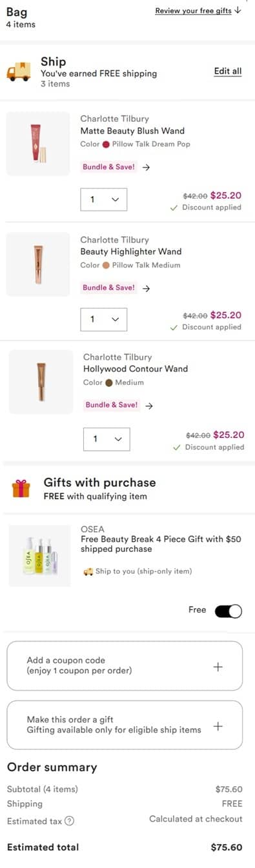This screenshot has height=868, width=255.
Task: Click the plus icon to add a coupon code
Action: coord(218,667)
